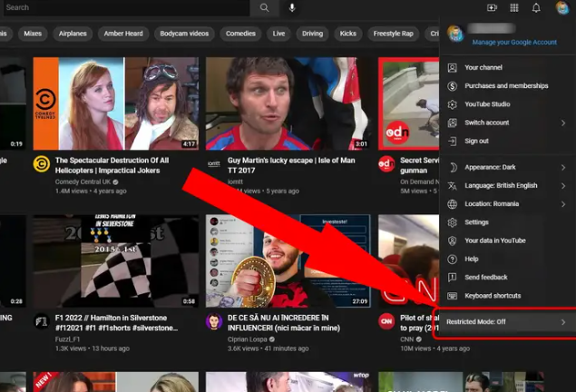576x392 pixels.
Task: Filter by the Bodycam videos chip
Action: click(x=184, y=34)
